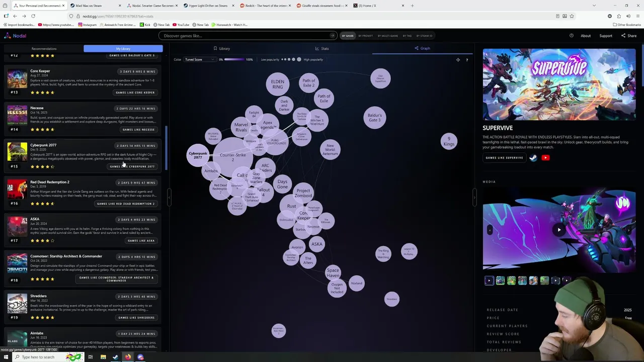Click Games Like Supervive button

pyautogui.click(x=504, y=158)
